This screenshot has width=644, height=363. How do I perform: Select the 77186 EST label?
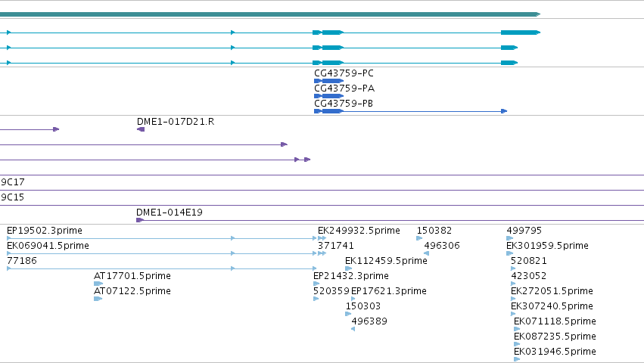tap(22, 261)
